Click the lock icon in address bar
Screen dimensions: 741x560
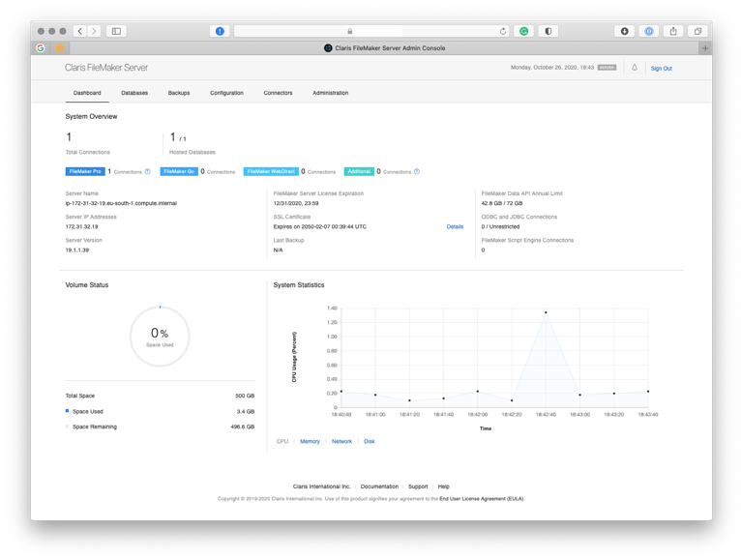(x=350, y=31)
